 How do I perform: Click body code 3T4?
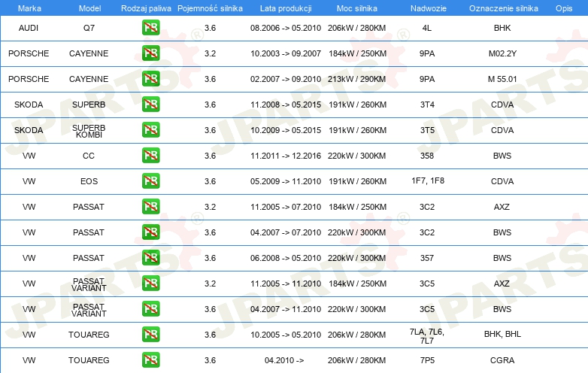(x=427, y=105)
